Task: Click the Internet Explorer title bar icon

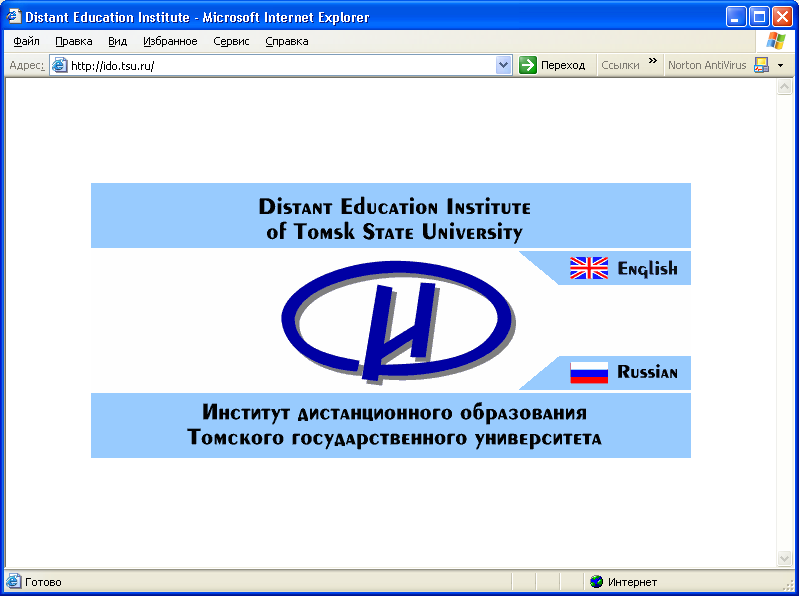Action: pos(13,16)
